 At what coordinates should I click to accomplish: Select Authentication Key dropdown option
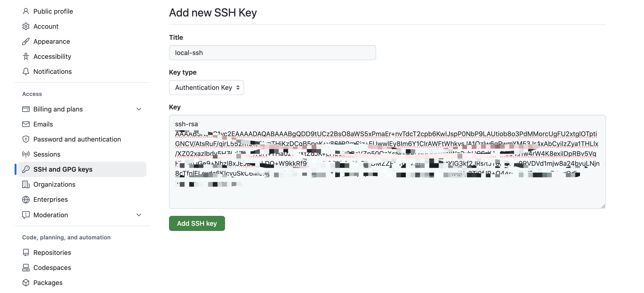tap(206, 87)
